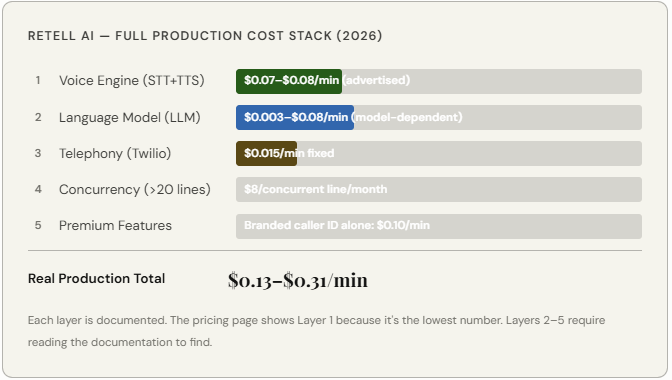
Task: Click the row number 5 beside Premium Features
Action: (38, 225)
